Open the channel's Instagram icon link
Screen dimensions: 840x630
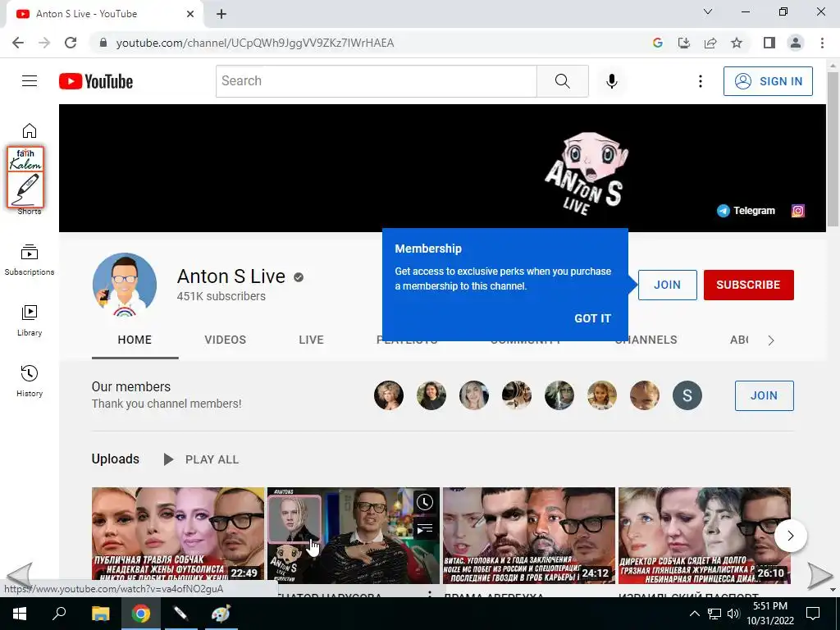[x=797, y=211]
